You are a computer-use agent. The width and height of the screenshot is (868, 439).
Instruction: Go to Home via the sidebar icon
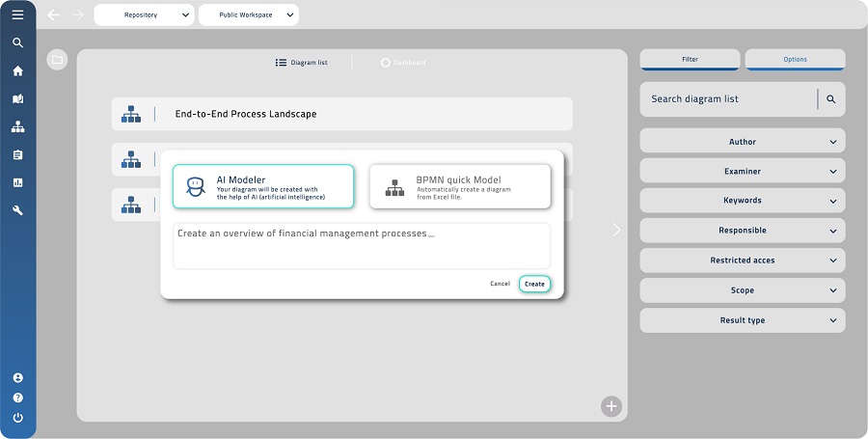point(17,70)
